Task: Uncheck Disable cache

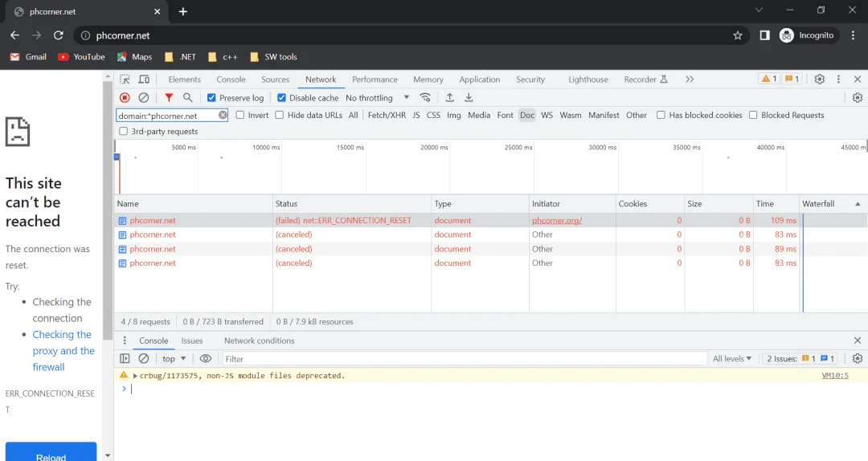Action: (x=281, y=97)
